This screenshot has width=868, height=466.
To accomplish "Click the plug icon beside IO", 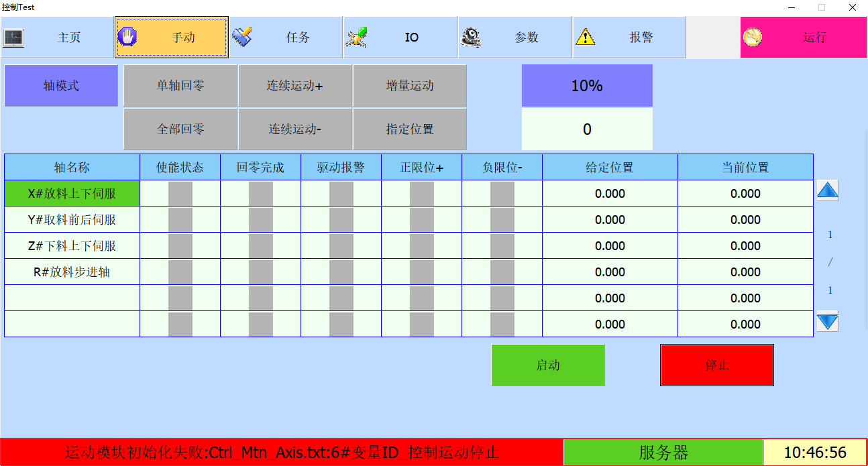I will tap(357, 37).
